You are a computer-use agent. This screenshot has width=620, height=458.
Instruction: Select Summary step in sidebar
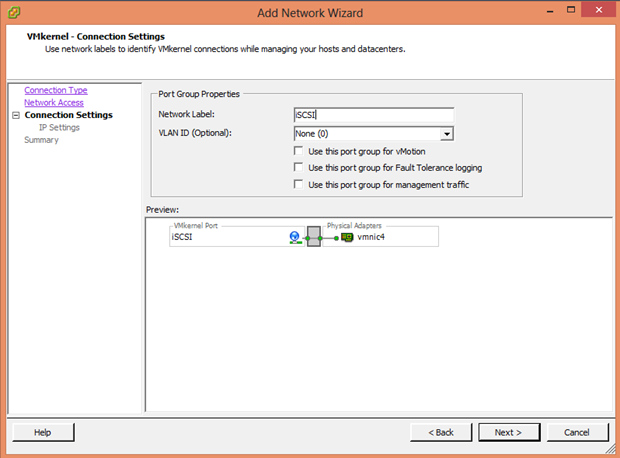(42, 140)
